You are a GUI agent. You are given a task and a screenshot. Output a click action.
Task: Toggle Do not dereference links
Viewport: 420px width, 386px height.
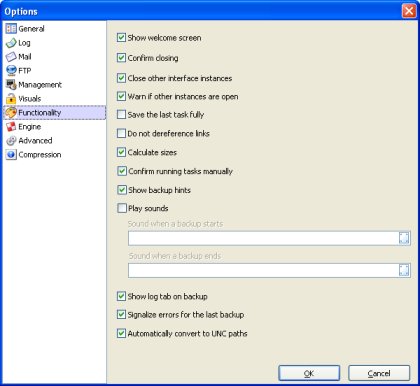(121, 133)
